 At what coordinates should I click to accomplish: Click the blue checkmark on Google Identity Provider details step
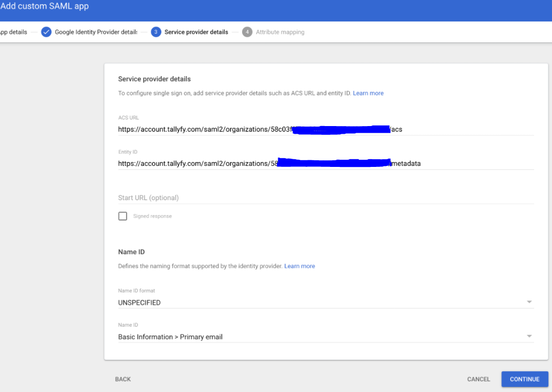click(x=46, y=32)
